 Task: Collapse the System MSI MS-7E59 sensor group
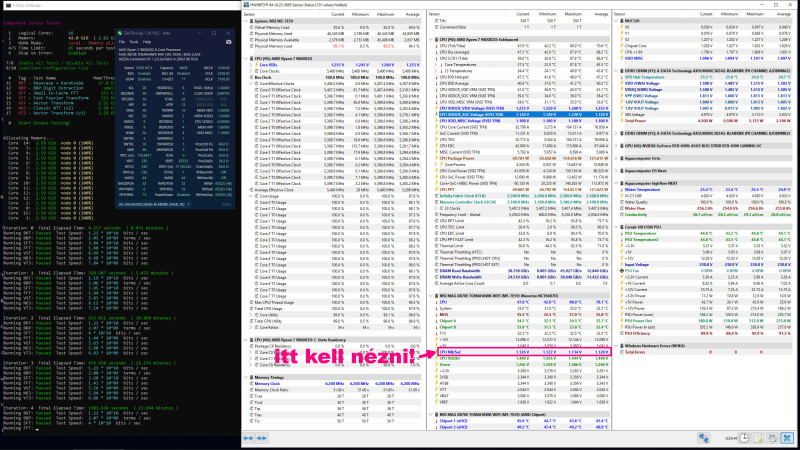click(246, 21)
